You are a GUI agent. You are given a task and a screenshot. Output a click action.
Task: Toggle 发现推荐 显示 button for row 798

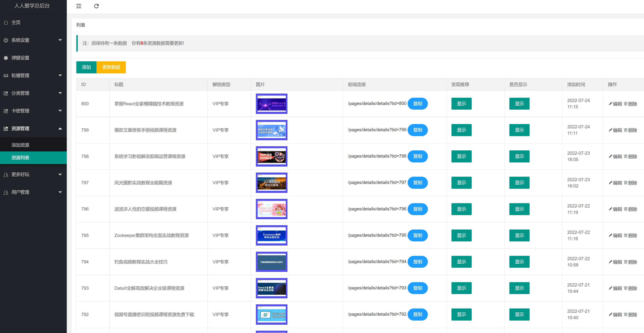[x=461, y=156]
